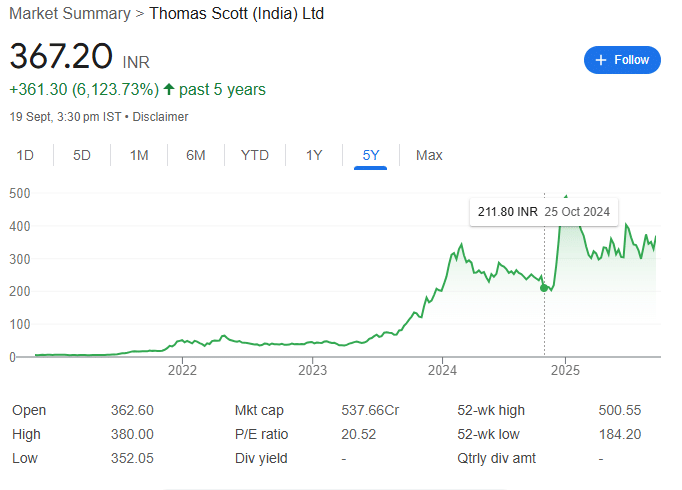Image resolution: width=682 pixels, height=490 pixels.
Task: Click the 367.20 current price
Action: (61, 56)
